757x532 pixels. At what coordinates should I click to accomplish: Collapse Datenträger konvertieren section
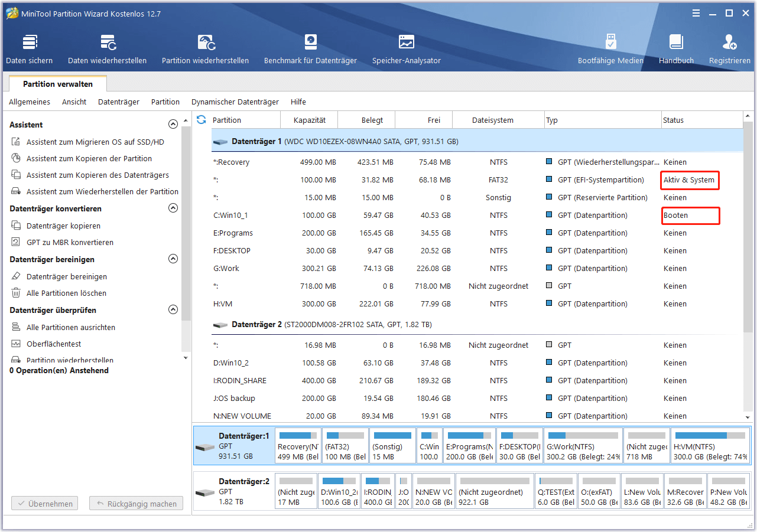pyautogui.click(x=173, y=208)
